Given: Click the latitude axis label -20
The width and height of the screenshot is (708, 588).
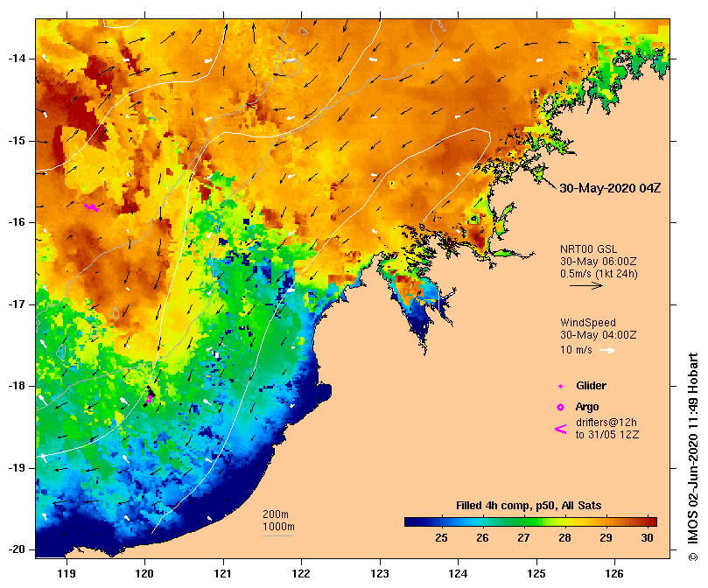Looking at the screenshot, I should tap(17, 549).
